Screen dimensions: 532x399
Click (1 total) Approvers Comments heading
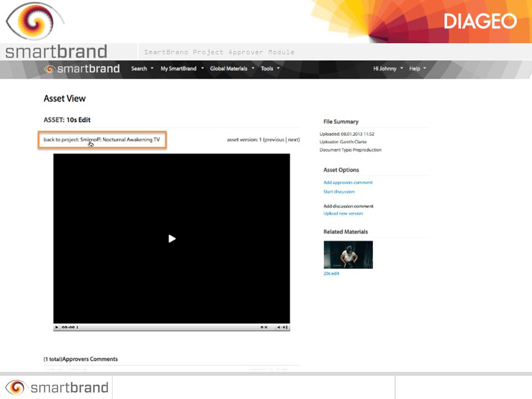81,359
